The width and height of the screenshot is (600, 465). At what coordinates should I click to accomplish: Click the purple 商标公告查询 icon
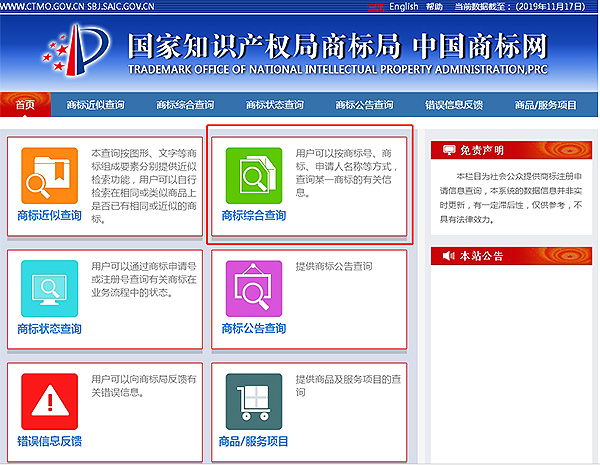254,289
